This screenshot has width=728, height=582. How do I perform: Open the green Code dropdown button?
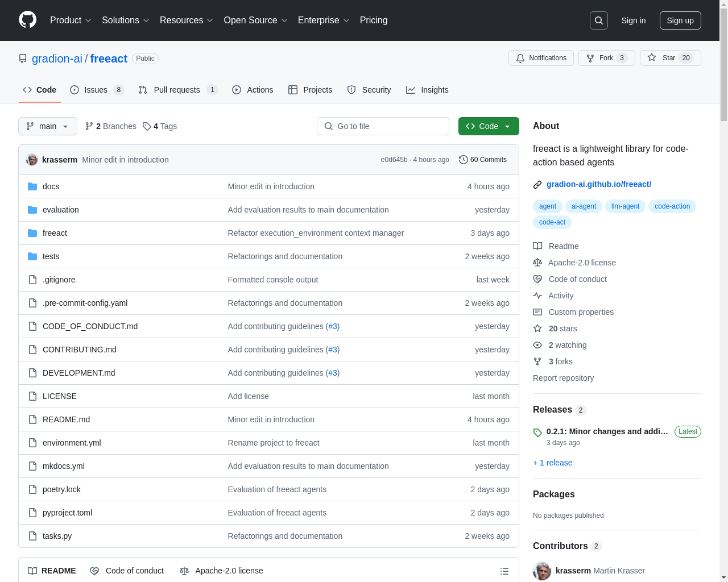point(489,126)
